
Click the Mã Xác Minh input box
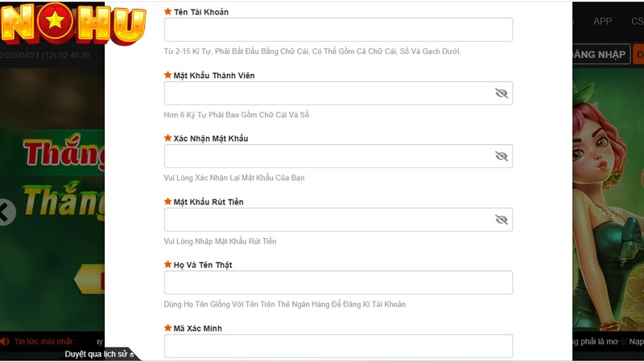[x=338, y=346]
